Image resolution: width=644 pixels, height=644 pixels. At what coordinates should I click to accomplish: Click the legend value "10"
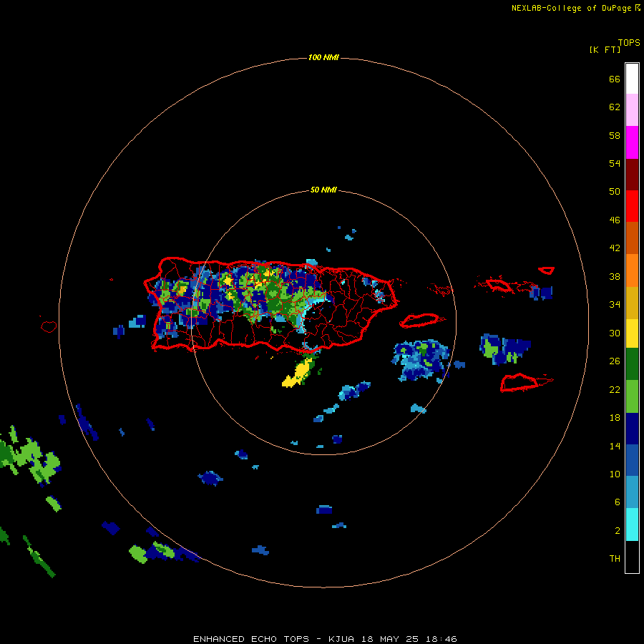coord(615,474)
